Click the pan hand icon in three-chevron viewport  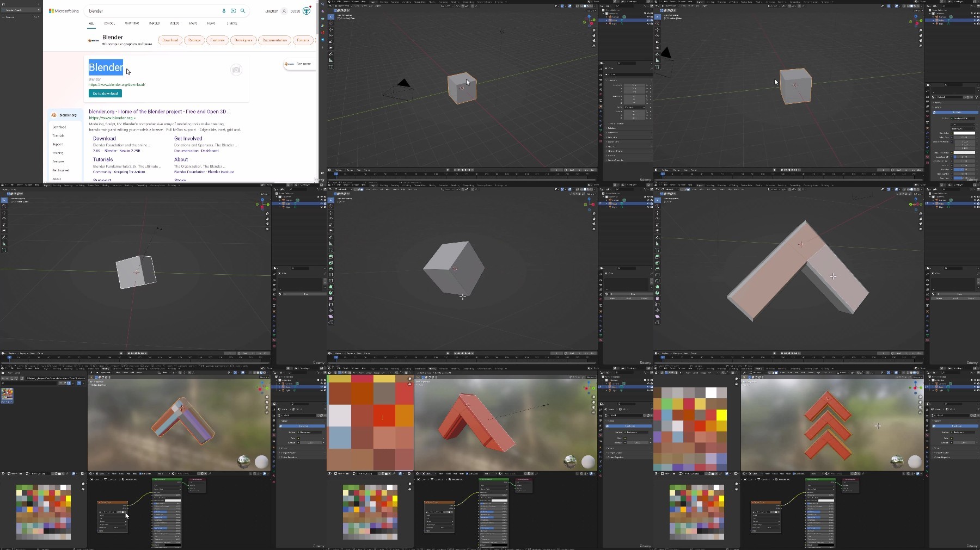[921, 402]
